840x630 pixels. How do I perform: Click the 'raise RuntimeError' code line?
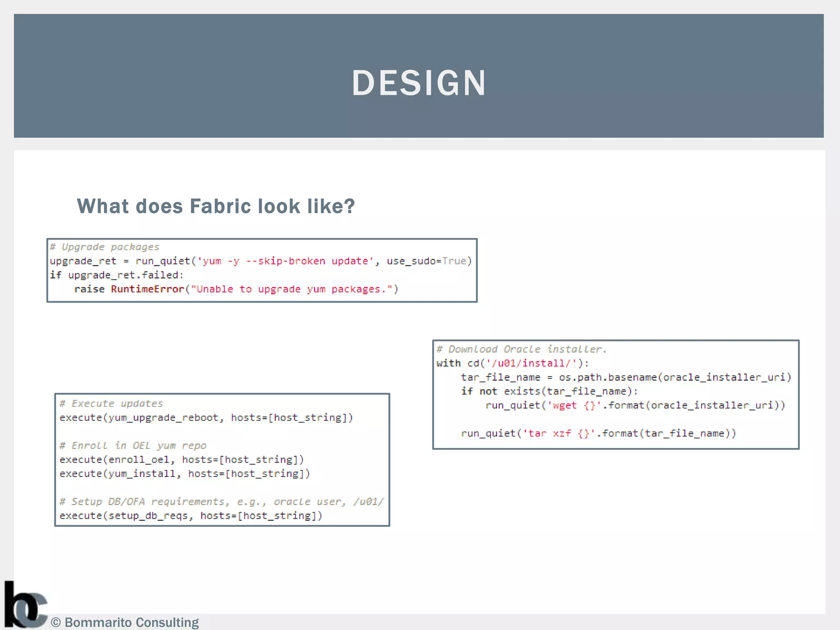coord(236,289)
